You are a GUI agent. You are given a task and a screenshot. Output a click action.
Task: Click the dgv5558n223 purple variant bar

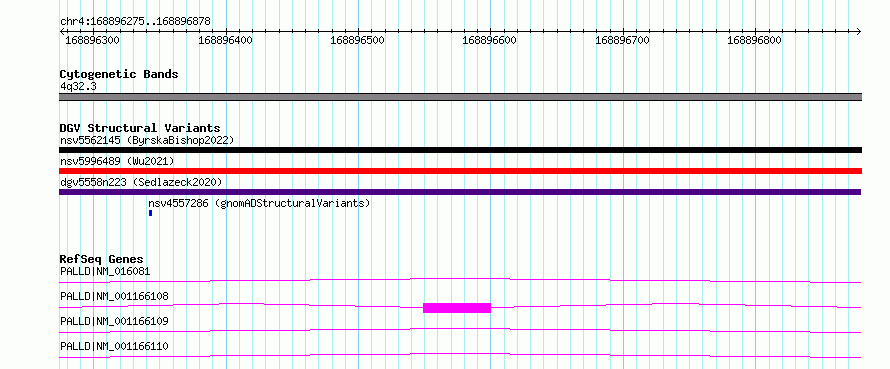[460, 192]
